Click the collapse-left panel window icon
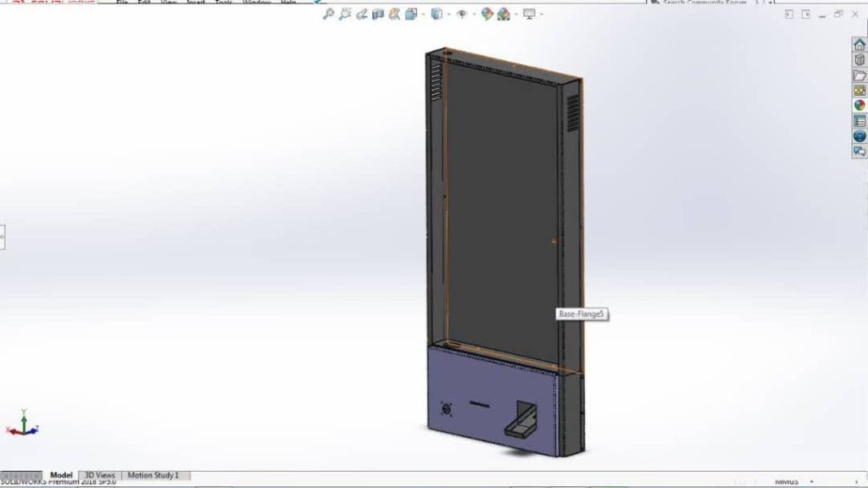Viewport: 868px width, 488px height. [789, 14]
